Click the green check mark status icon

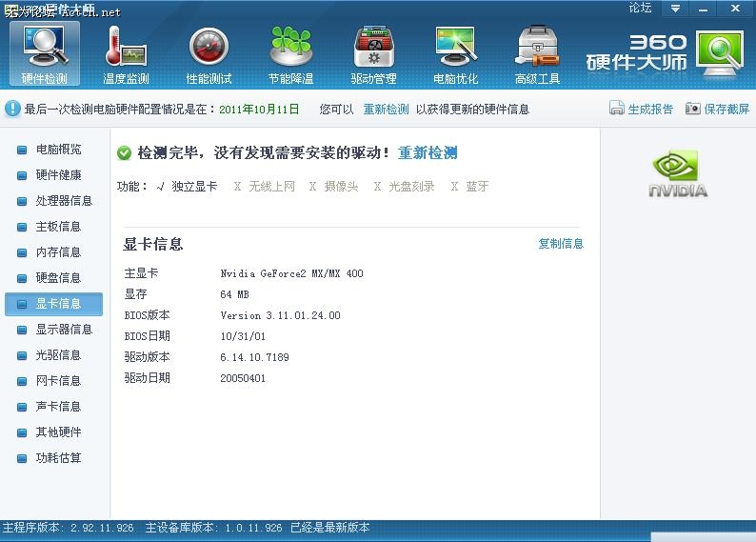(x=124, y=153)
